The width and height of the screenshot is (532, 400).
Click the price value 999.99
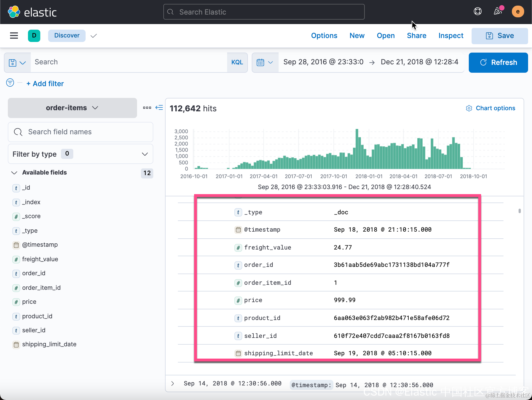345,300
